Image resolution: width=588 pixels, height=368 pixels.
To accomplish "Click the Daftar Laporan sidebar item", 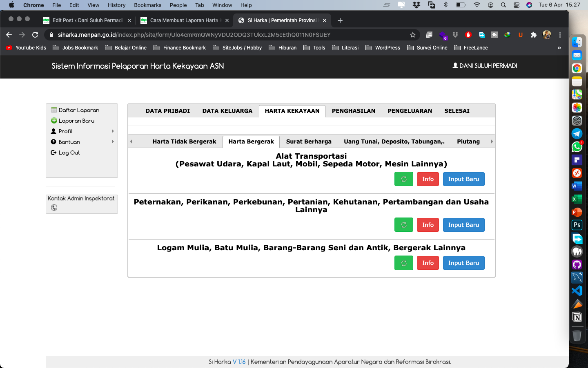I will [79, 110].
